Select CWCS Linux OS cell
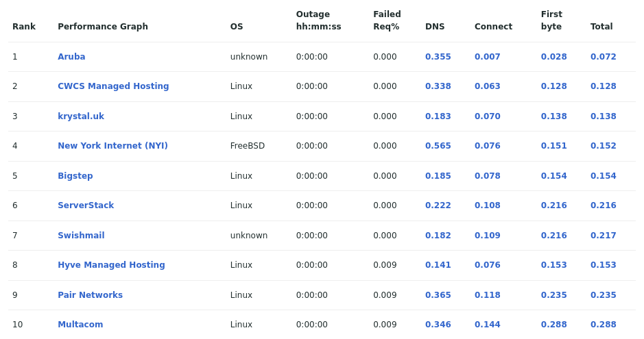This screenshot has height=339, width=644. [x=241, y=86]
